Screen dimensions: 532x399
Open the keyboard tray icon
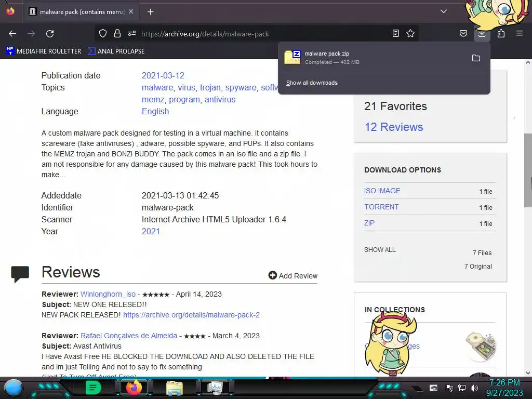[x=433, y=388]
